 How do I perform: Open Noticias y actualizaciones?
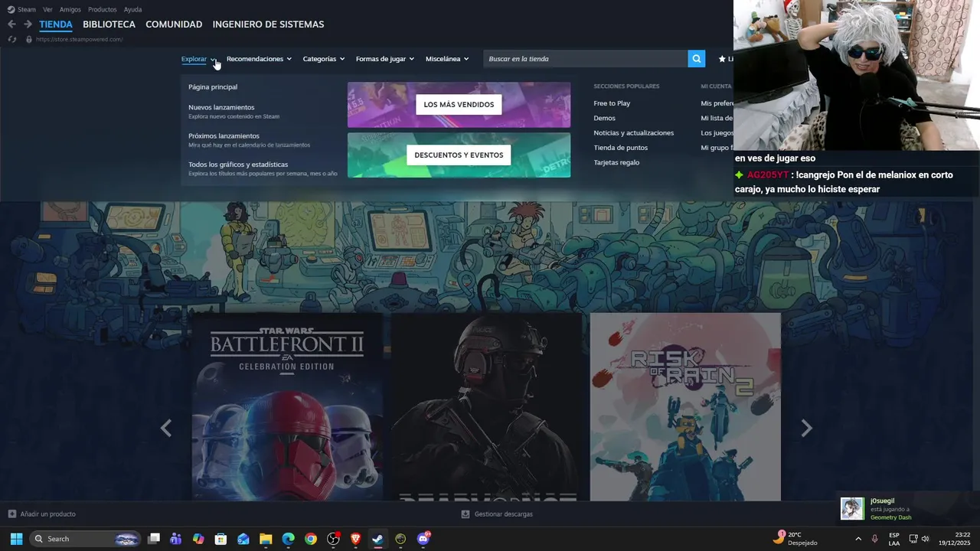tap(633, 133)
